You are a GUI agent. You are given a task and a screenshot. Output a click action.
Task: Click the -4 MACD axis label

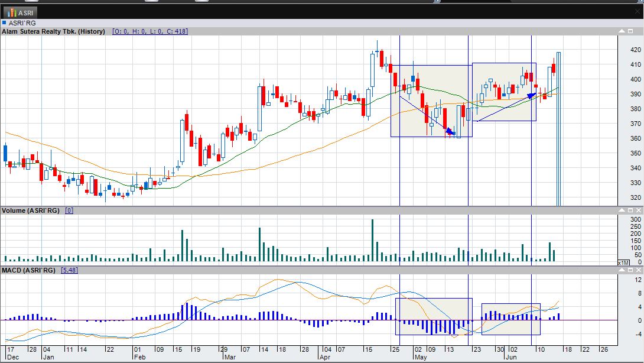638,334
